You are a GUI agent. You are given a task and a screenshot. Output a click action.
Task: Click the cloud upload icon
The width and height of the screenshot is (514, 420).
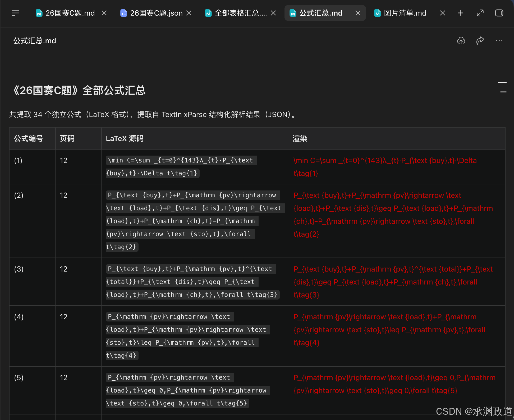click(x=461, y=41)
